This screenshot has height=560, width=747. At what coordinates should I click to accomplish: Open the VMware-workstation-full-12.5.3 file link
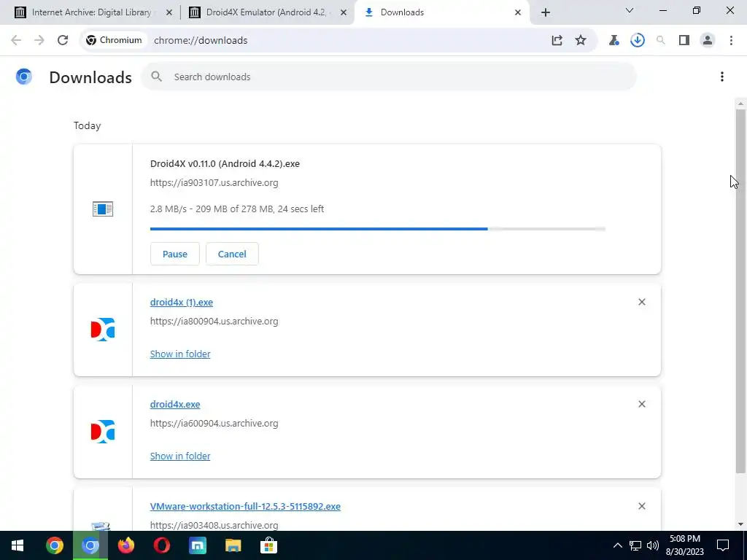[245, 506]
